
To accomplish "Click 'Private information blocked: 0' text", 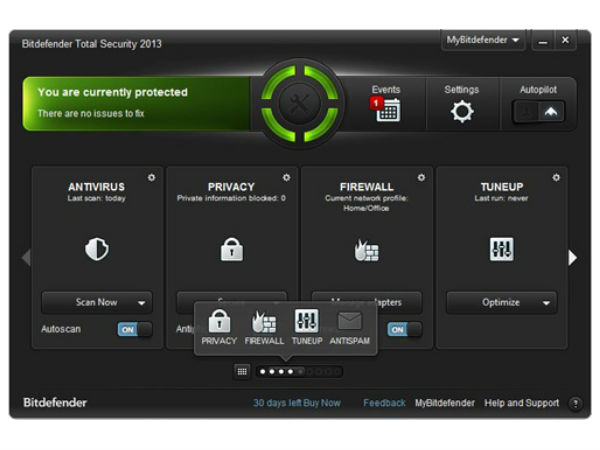I will coord(231,198).
